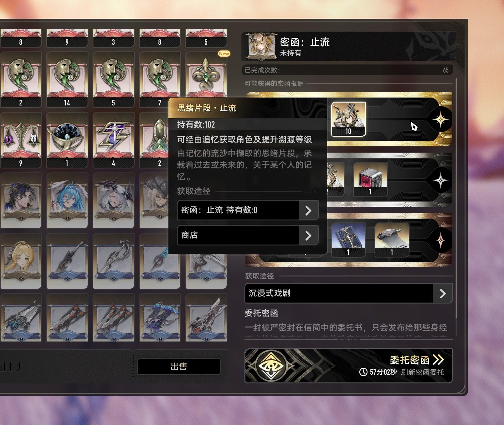Click the blue sword book reward icon
This screenshot has height=425, width=504.
pyautogui.click(x=348, y=240)
